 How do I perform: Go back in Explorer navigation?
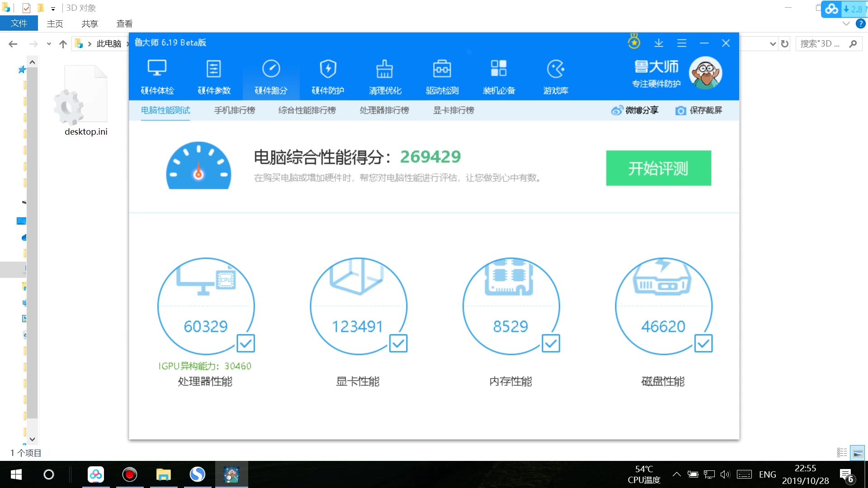tap(13, 44)
